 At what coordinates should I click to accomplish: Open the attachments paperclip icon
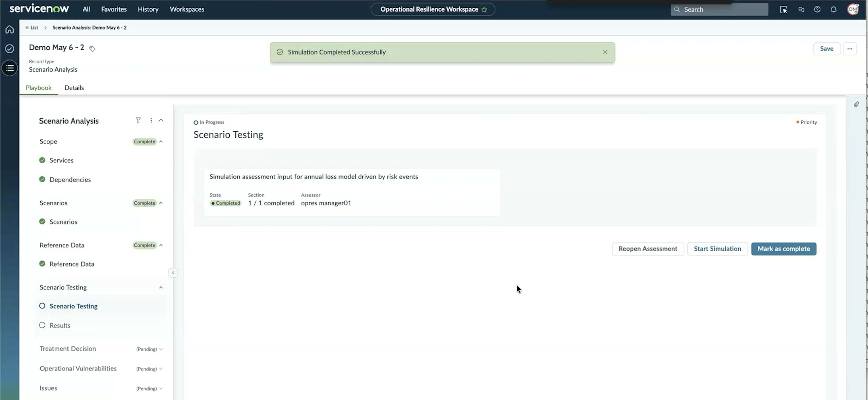click(x=856, y=104)
